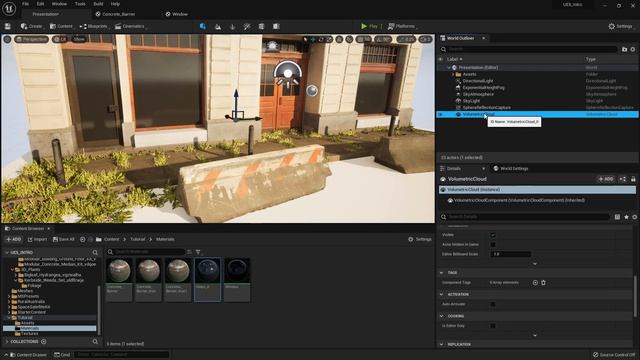Screen dimensions: 640x360
Task: Click the ADD button in Content Browser
Action: pyautogui.click(x=13, y=240)
